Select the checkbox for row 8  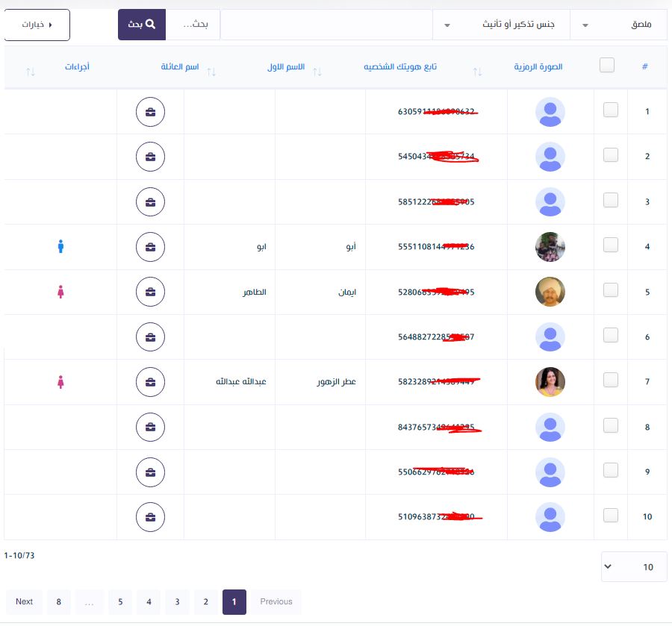(x=610, y=425)
